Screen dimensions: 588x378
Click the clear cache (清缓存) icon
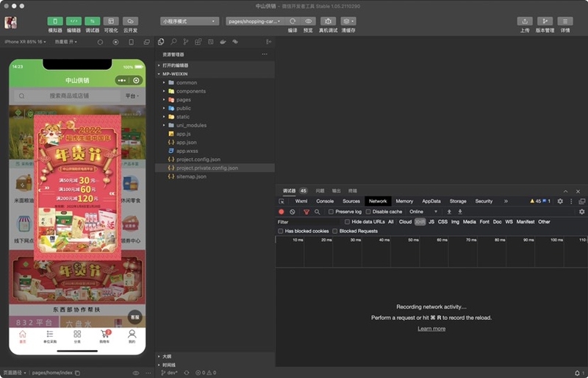[348, 21]
